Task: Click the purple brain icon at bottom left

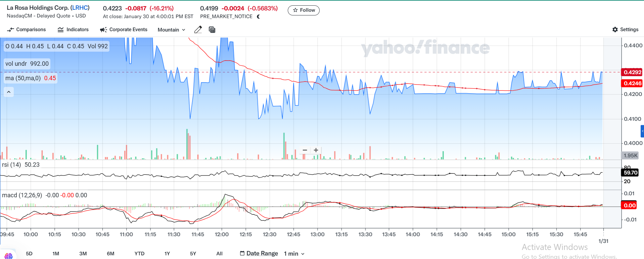Action: [8, 256]
